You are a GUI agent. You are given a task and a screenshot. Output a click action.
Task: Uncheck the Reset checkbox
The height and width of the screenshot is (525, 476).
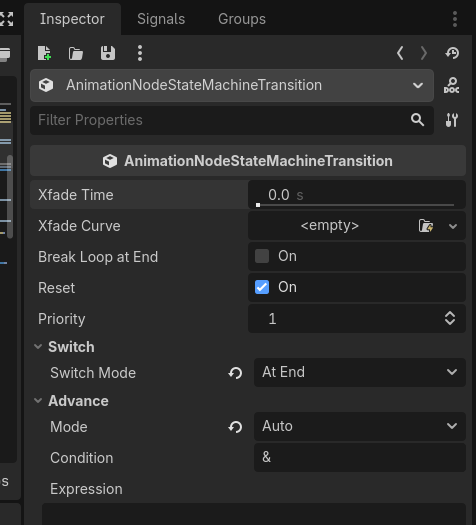click(x=262, y=287)
